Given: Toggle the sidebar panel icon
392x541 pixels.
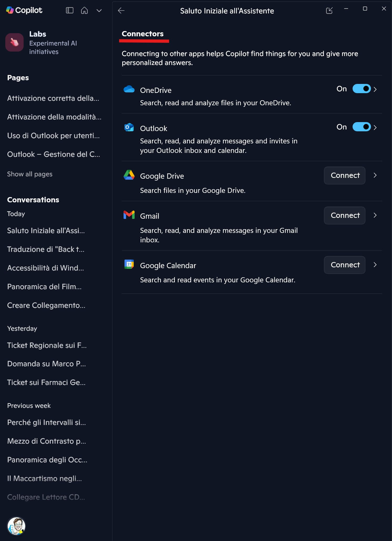Looking at the screenshot, I should coord(69,11).
